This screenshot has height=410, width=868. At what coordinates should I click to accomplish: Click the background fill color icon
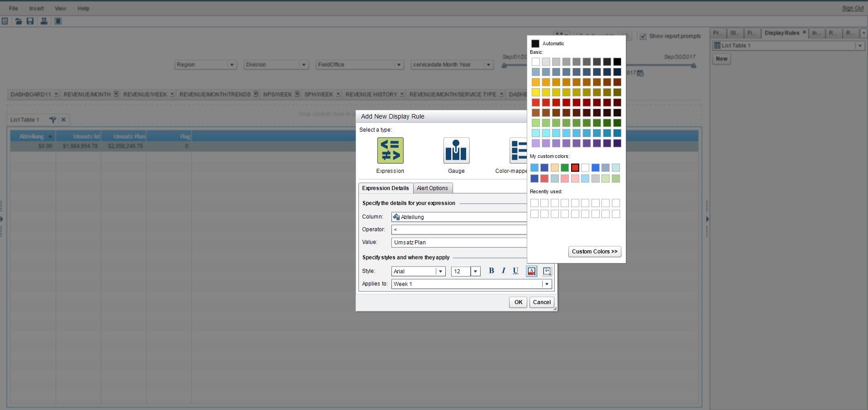pos(547,271)
